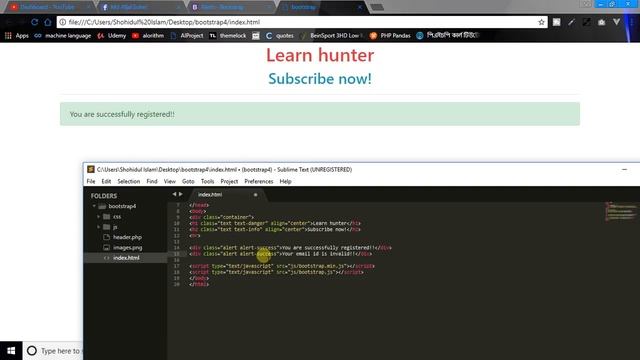Open Sublime Text Edit menu

pyautogui.click(x=106, y=181)
